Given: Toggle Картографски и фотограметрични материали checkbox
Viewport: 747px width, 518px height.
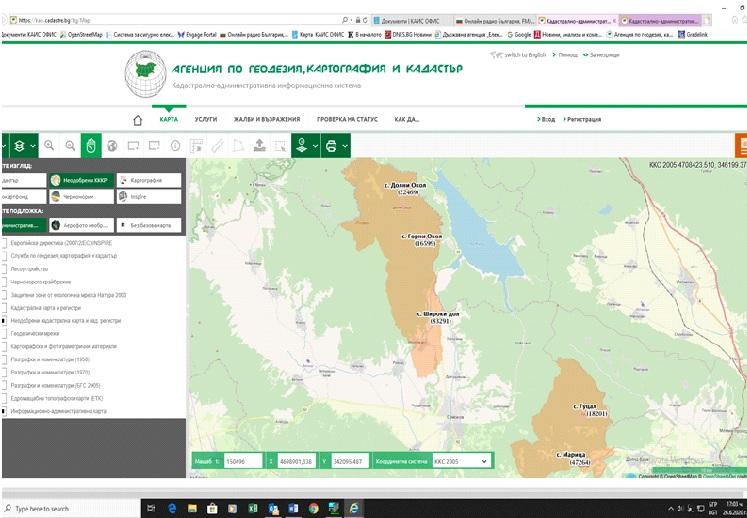Looking at the screenshot, I should [x=4, y=346].
